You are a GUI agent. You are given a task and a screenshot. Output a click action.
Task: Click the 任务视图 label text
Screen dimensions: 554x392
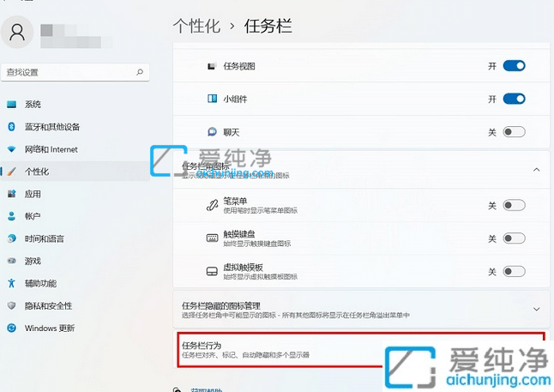coord(239,66)
